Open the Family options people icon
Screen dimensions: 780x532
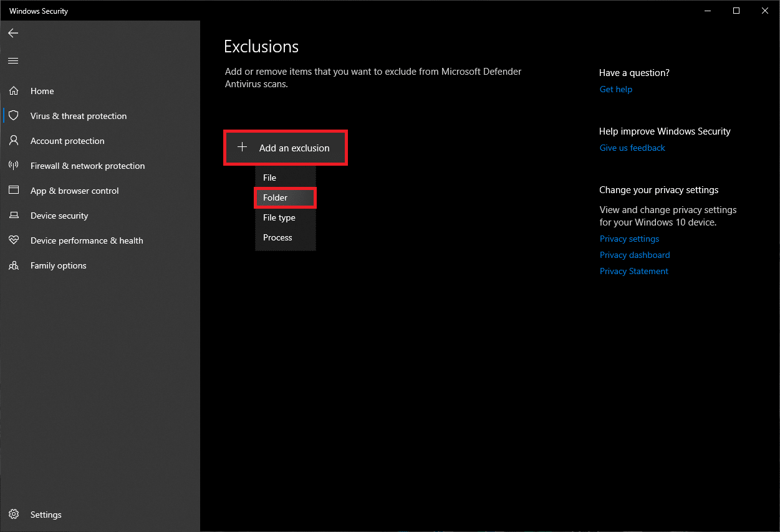click(14, 265)
